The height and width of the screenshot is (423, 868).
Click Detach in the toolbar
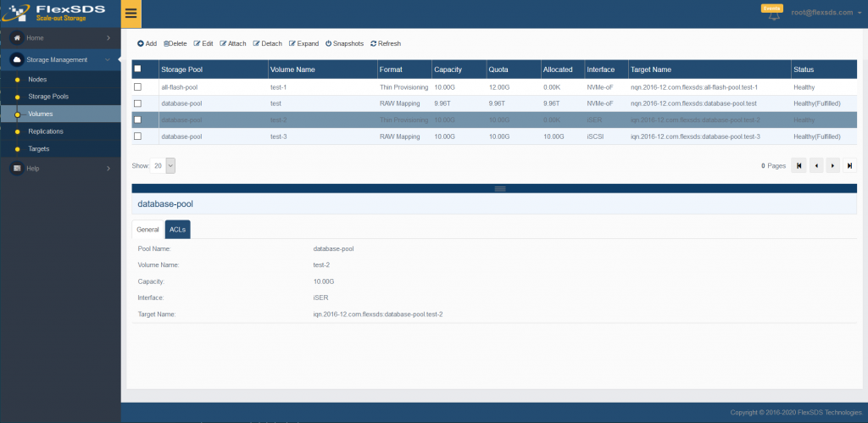click(267, 43)
